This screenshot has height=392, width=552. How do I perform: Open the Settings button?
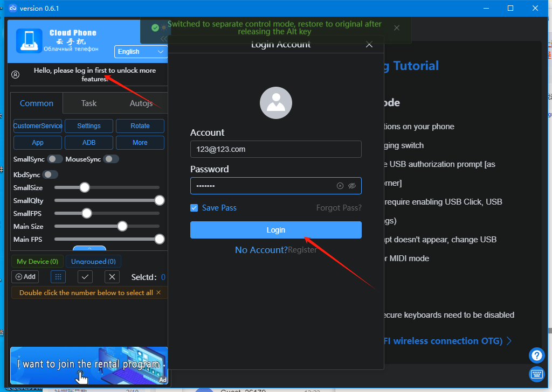coord(89,126)
